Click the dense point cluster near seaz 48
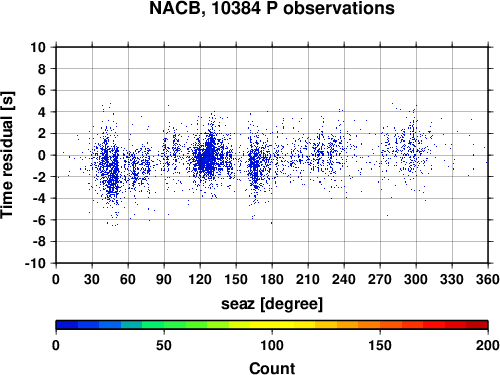This screenshot has height=375, width=500. [x=113, y=173]
